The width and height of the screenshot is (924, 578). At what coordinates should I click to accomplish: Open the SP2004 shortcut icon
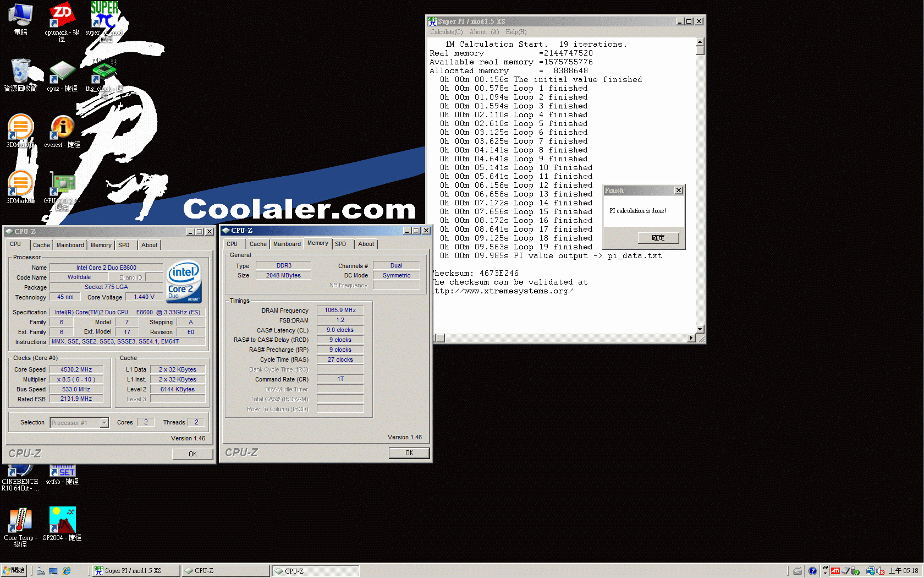pos(62,524)
